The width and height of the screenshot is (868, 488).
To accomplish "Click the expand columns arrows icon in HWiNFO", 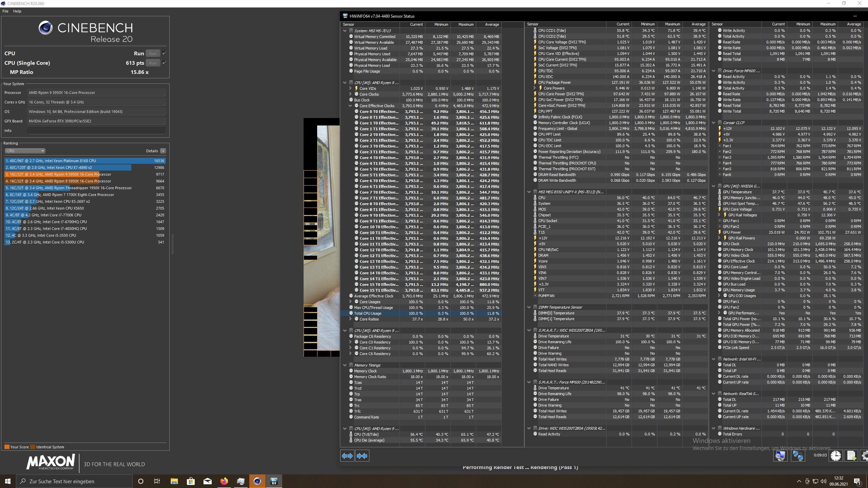I will click(347, 456).
